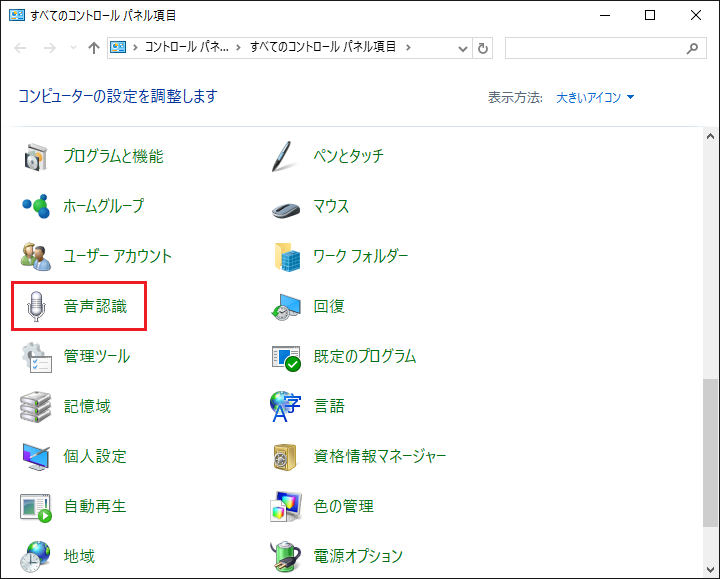Open the 既定のプログラム link
Screen dimensions: 720x579
[364, 356]
